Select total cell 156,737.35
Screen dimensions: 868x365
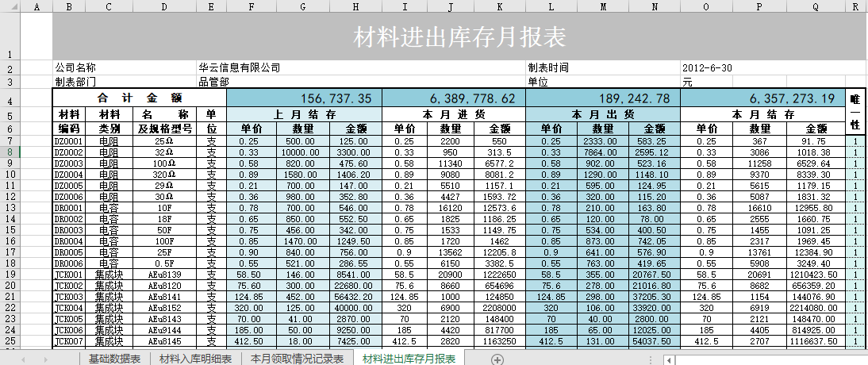pos(304,98)
